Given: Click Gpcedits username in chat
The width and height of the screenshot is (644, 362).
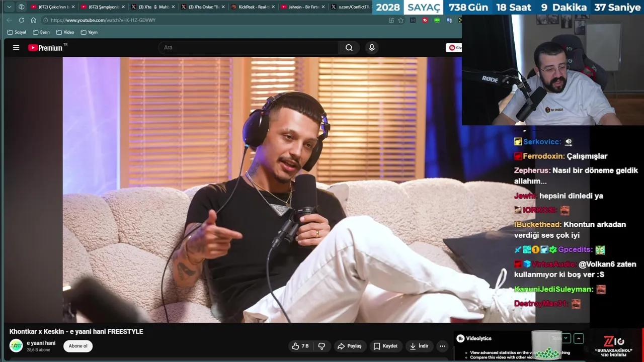Looking at the screenshot, I should coord(575,250).
